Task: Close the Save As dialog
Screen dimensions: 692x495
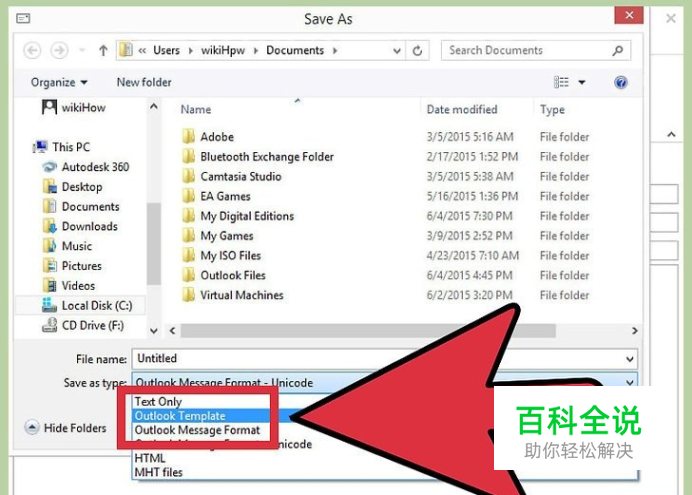Action: (x=629, y=15)
